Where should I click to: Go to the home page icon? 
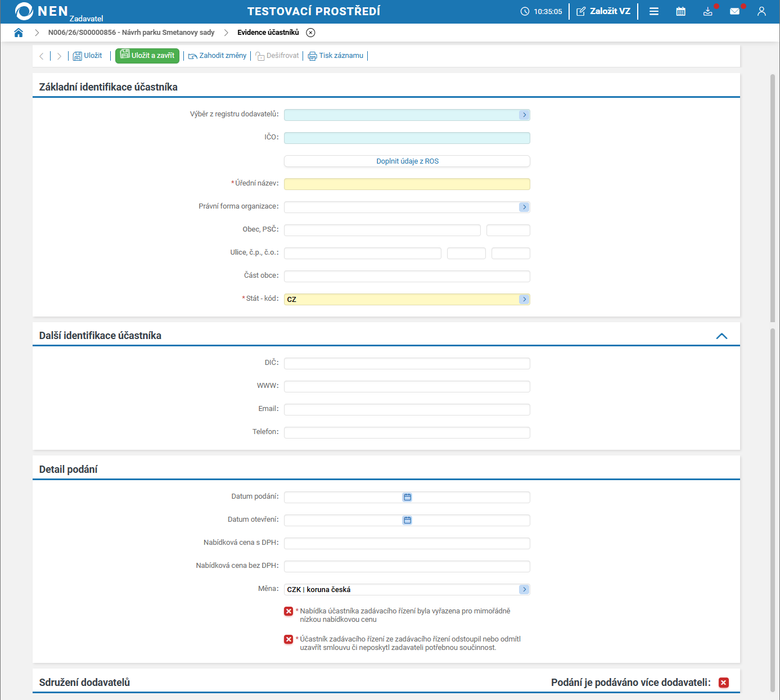(19, 33)
